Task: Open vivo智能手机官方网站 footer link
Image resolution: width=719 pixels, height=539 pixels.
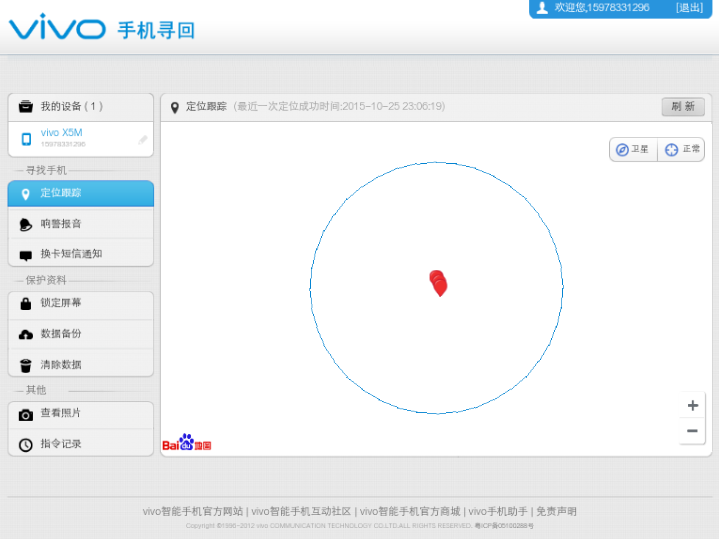Action: coord(193,511)
